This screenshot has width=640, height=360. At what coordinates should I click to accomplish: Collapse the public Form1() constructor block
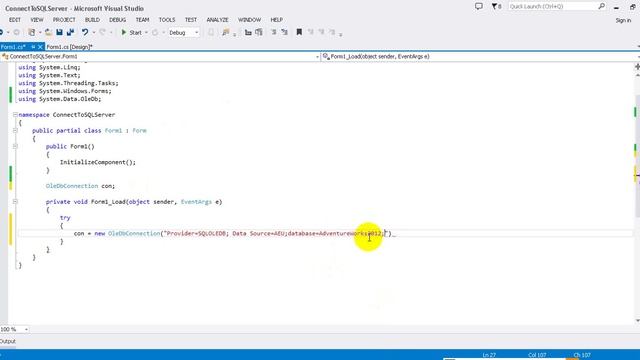(15, 146)
